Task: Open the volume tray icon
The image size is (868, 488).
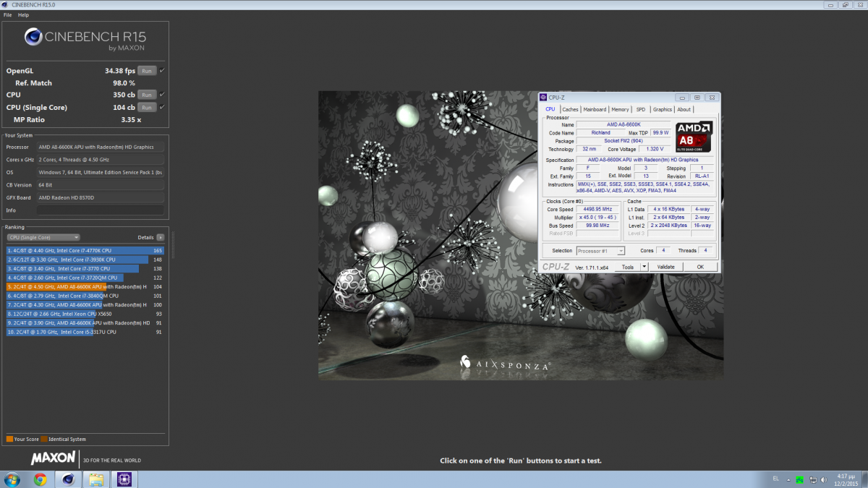Action: (x=824, y=479)
